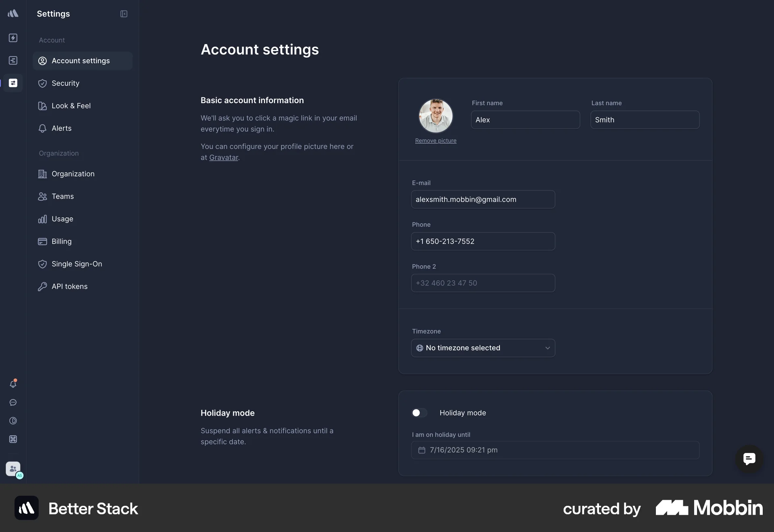
Task: Open the AS user avatar at bottom left
Action: pyautogui.click(x=13, y=470)
